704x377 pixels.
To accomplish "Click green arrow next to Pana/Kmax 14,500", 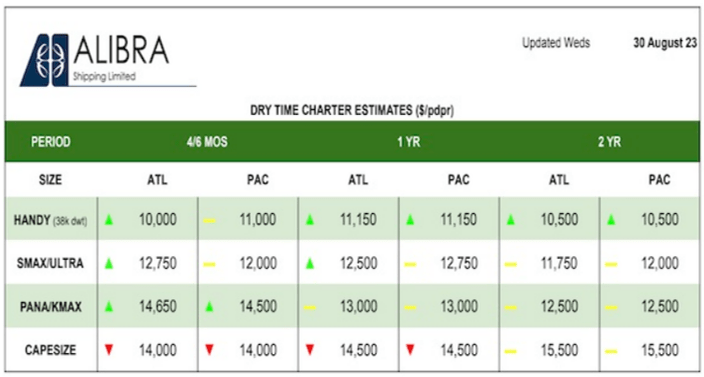I will 209,307.
